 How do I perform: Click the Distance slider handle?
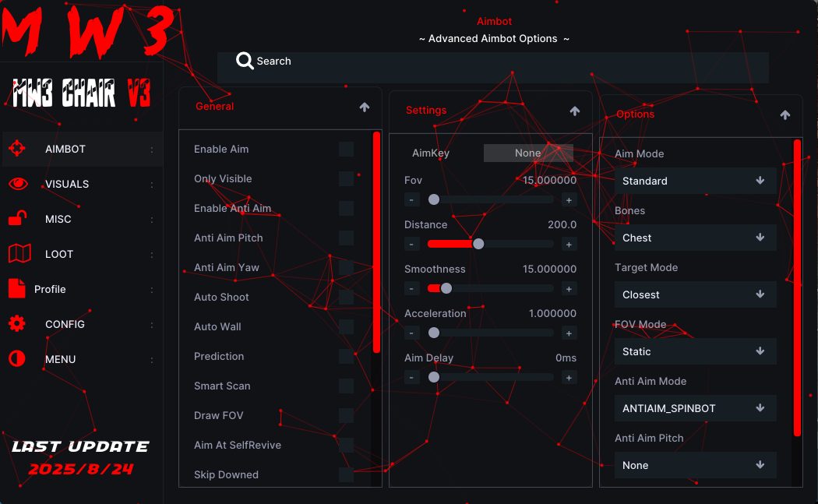(x=478, y=244)
